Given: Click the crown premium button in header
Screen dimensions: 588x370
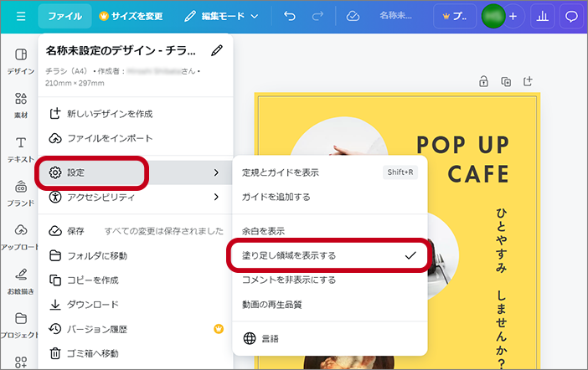Looking at the screenshot, I should (455, 16).
